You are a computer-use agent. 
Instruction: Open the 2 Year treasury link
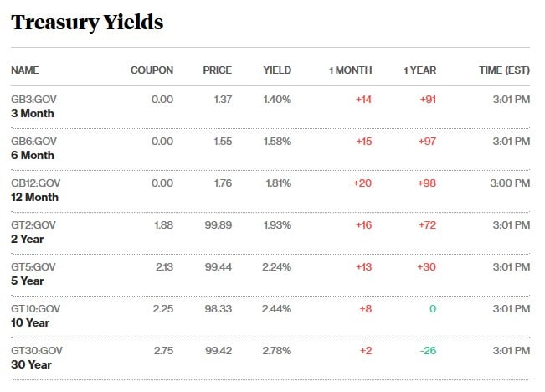[27, 239]
